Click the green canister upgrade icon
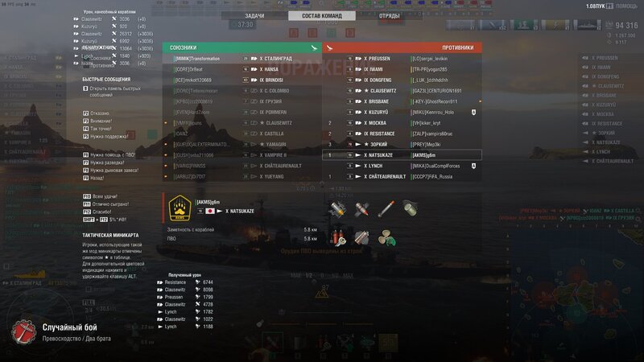This screenshot has height=362, width=644. [410, 208]
